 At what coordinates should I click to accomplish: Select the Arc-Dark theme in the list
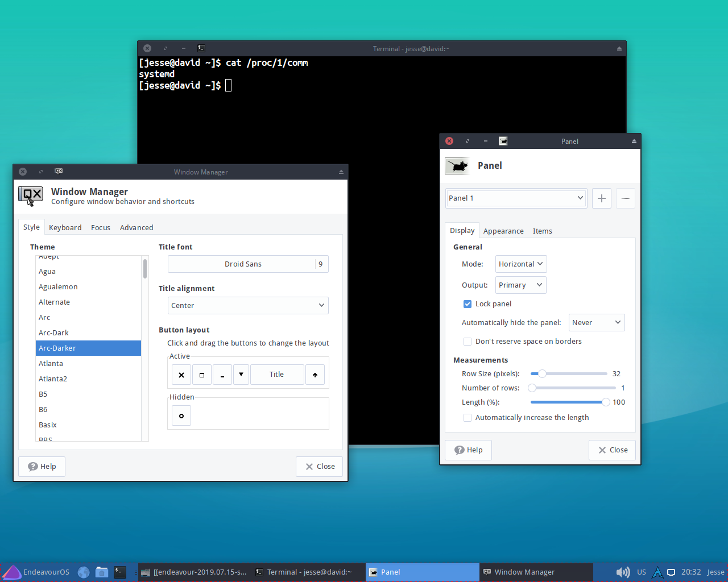[x=88, y=333]
